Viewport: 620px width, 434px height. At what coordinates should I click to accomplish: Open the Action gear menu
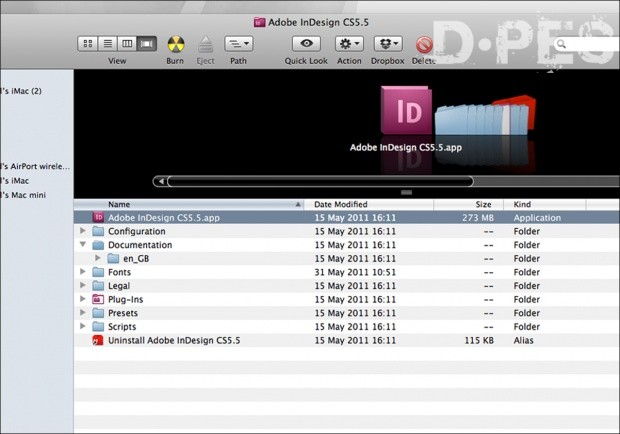coord(349,44)
